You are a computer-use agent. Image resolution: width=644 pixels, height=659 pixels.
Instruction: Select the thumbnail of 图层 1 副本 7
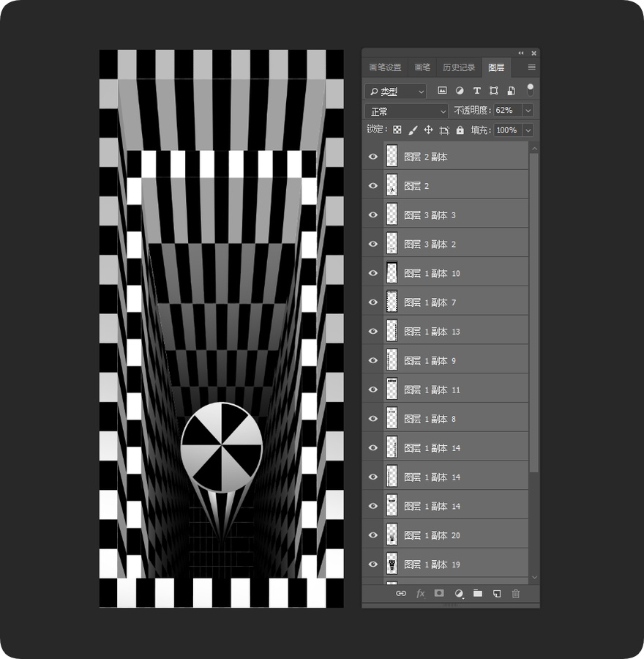(x=392, y=302)
